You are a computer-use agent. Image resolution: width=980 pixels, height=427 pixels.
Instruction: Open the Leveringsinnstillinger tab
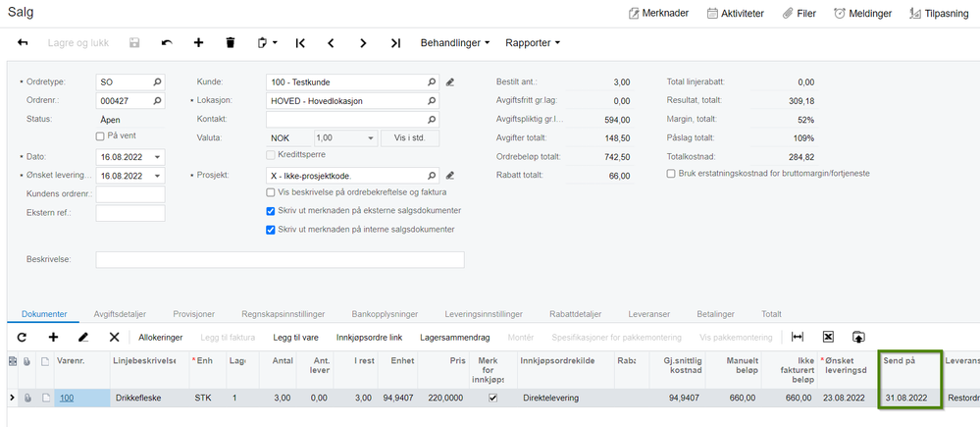[x=484, y=314]
